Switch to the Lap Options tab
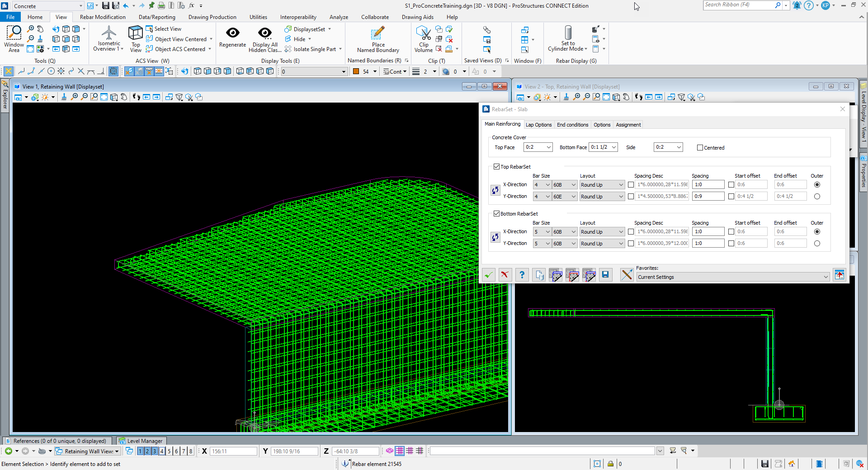This screenshot has height=470, width=868. point(538,125)
